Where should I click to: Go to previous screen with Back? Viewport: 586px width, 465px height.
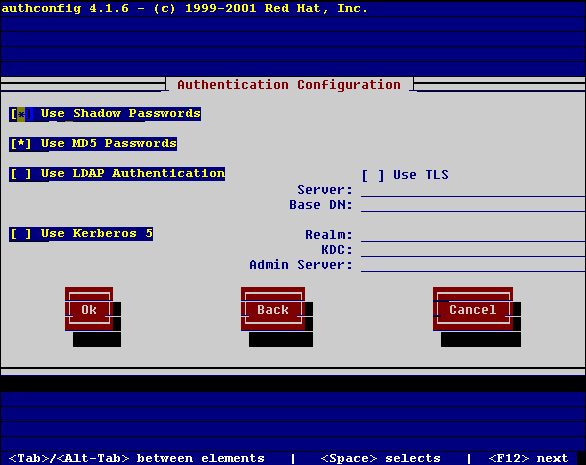273,309
